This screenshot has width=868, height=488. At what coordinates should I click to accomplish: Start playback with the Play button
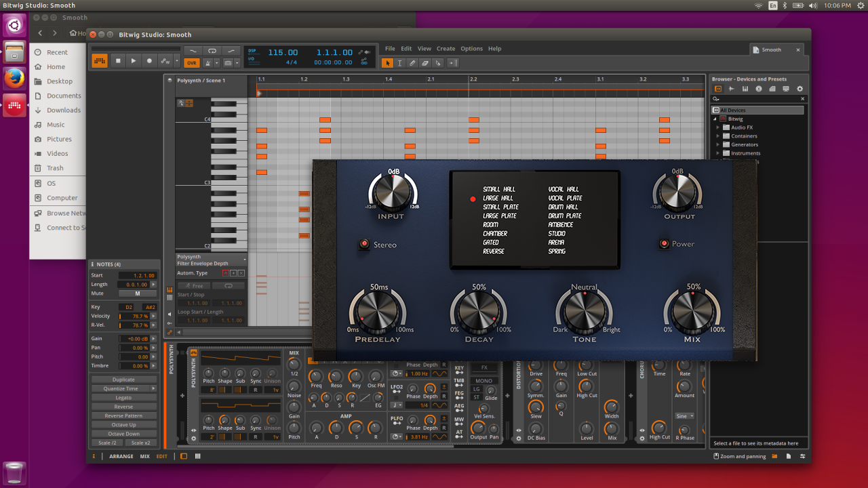pyautogui.click(x=134, y=61)
